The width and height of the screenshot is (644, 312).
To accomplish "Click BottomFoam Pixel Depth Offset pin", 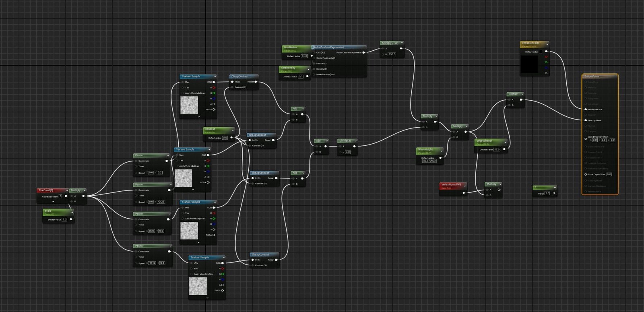I will (586, 174).
